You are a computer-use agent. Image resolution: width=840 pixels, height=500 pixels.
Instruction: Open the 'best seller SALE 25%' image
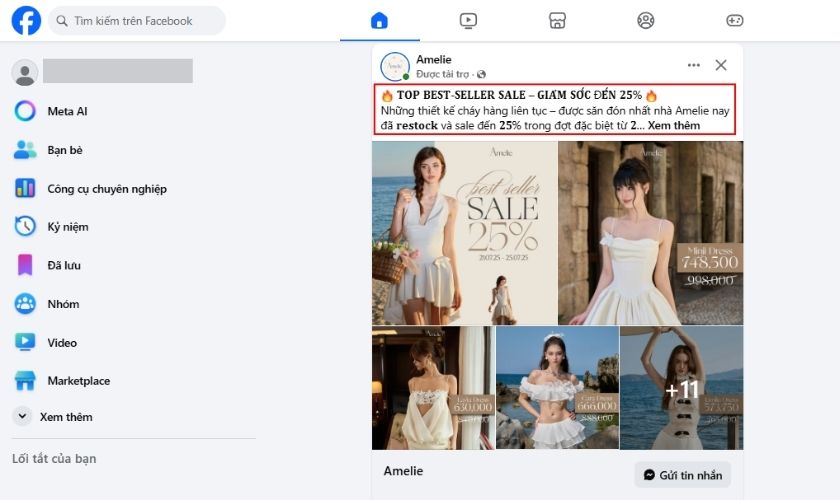464,233
